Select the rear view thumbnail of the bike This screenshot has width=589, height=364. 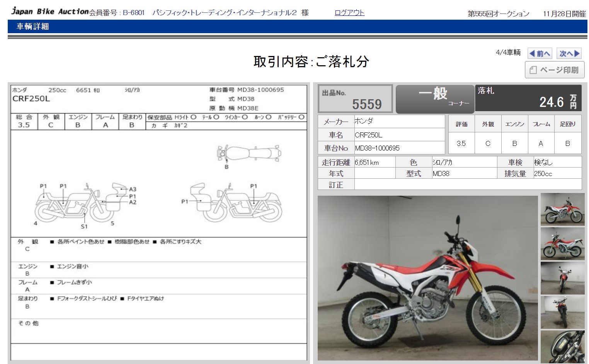562,312
